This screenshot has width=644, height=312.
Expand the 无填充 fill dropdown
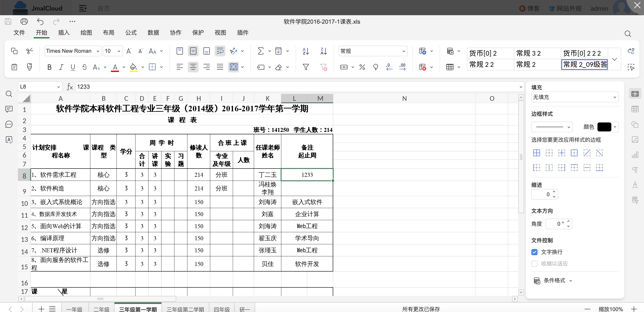point(574,97)
